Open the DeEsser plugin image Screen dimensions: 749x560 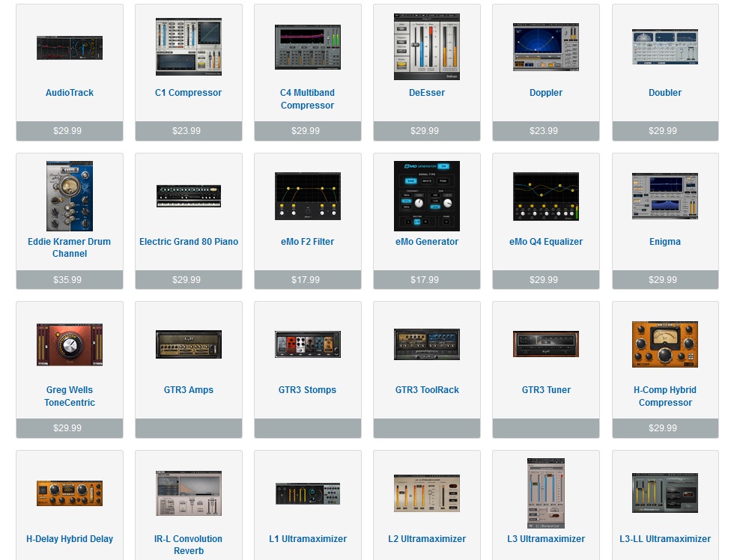(x=427, y=46)
